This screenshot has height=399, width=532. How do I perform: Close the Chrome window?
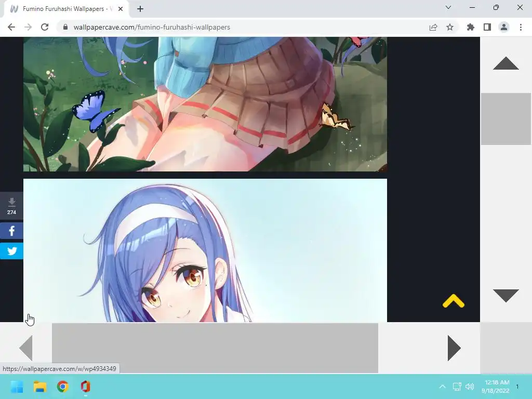[x=520, y=7]
